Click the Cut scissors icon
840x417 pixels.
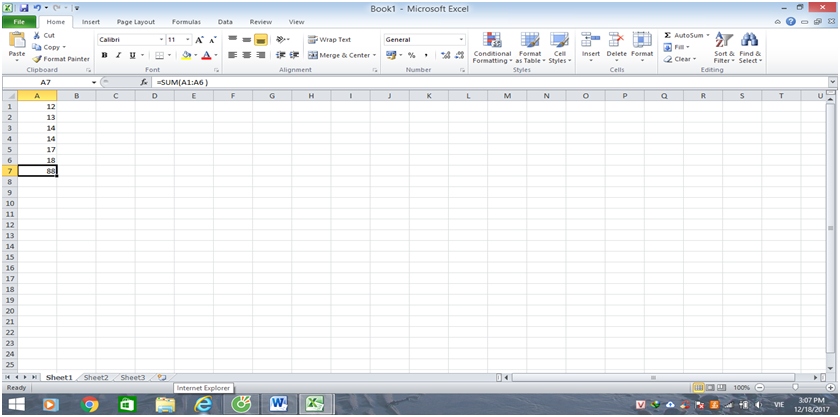point(36,35)
